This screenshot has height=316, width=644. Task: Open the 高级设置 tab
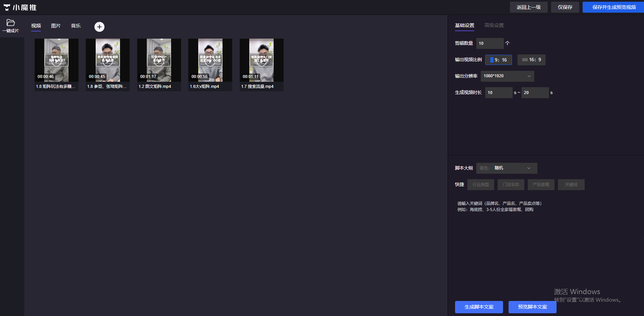point(494,25)
